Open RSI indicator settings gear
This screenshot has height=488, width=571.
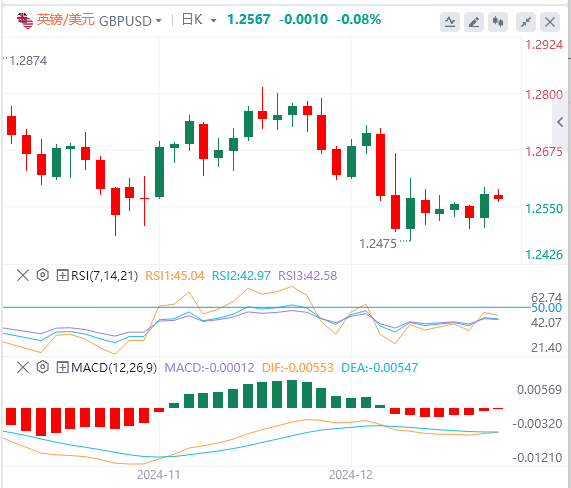point(43,275)
